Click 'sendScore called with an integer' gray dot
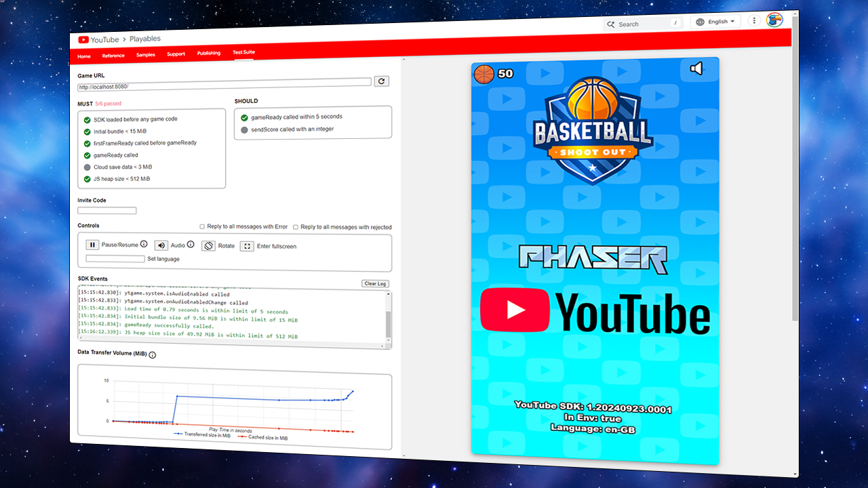 pyautogui.click(x=244, y=129)
